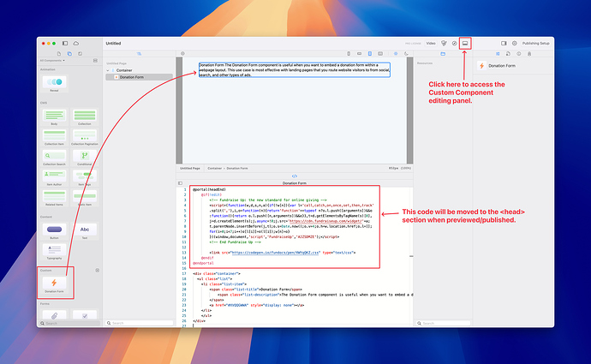The image size is (591, 364).
Task: Click the cloud sync icon
Action: [x=75, y=44]
